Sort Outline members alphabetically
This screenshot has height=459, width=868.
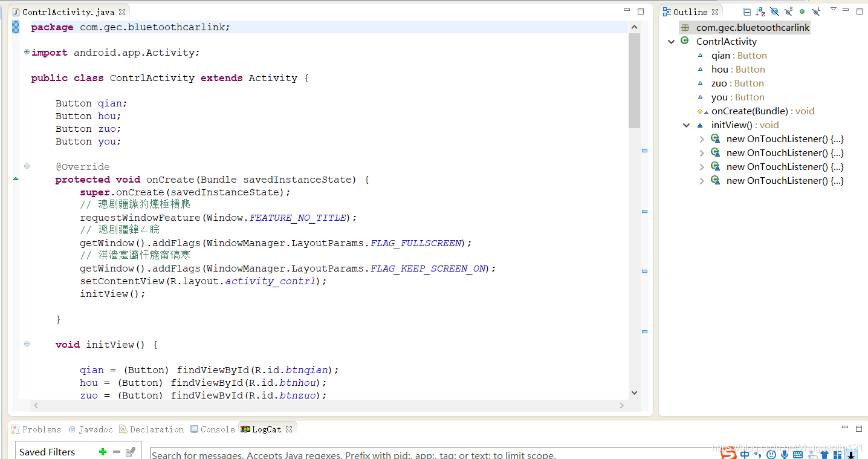(x=760, y=11)
